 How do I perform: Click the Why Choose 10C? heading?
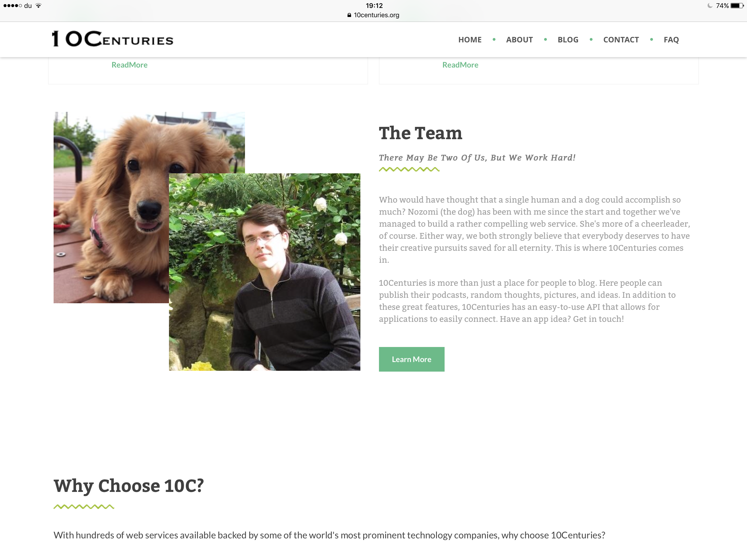[x=129, y=486]
